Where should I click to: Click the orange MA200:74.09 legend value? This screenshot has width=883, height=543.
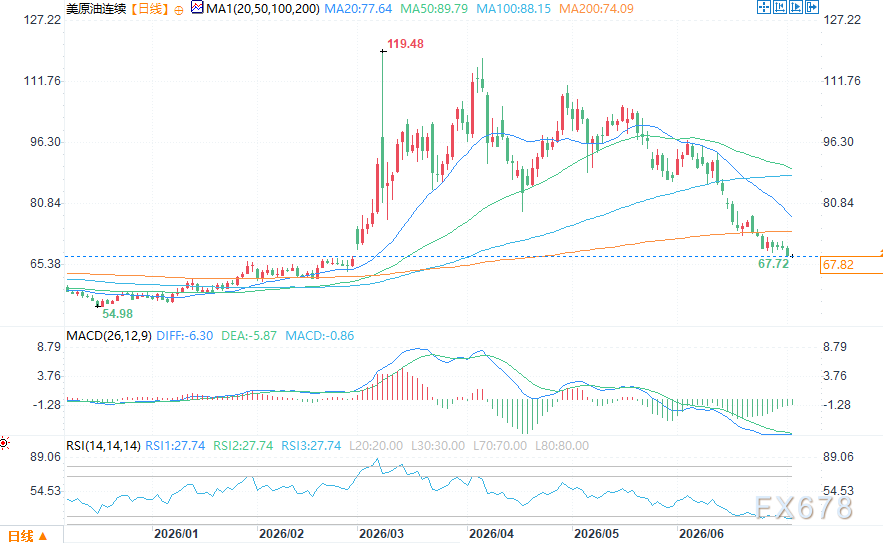pos(596,9)
